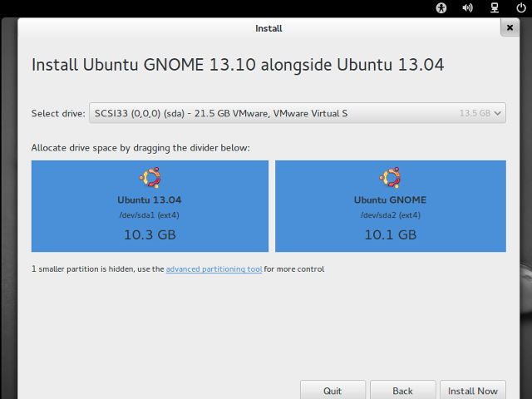Click the /dev/sda1 (ext4) partition label

click(150, 215)
